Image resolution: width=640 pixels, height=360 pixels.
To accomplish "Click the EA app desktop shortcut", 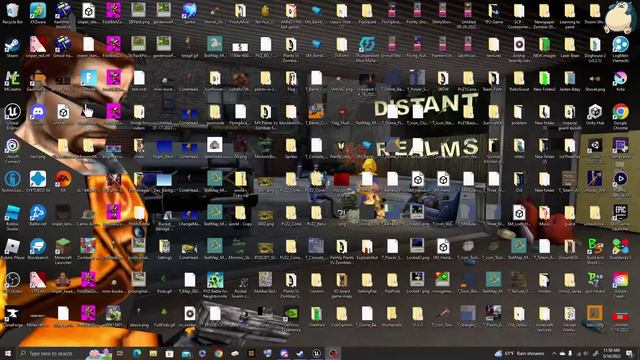I will pos(63,182).
